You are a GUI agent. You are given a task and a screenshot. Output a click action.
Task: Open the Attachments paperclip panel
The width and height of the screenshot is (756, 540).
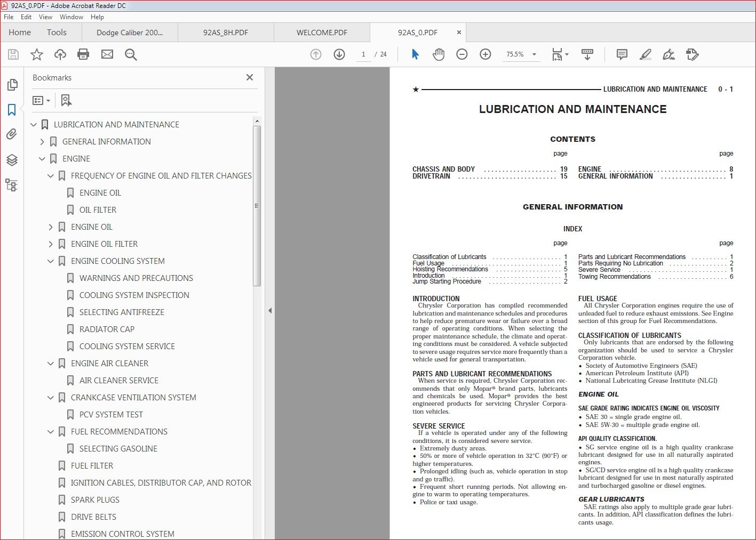click(x=12, y=134)
